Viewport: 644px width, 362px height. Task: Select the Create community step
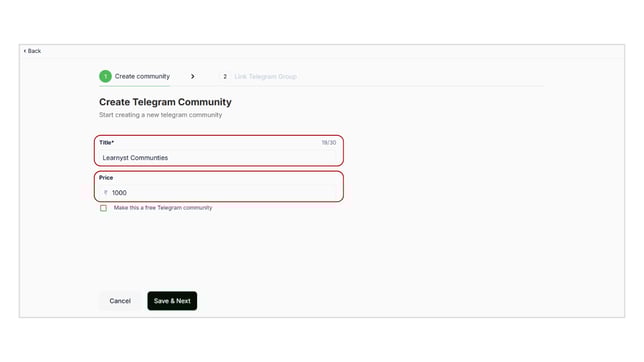(135, 76)
